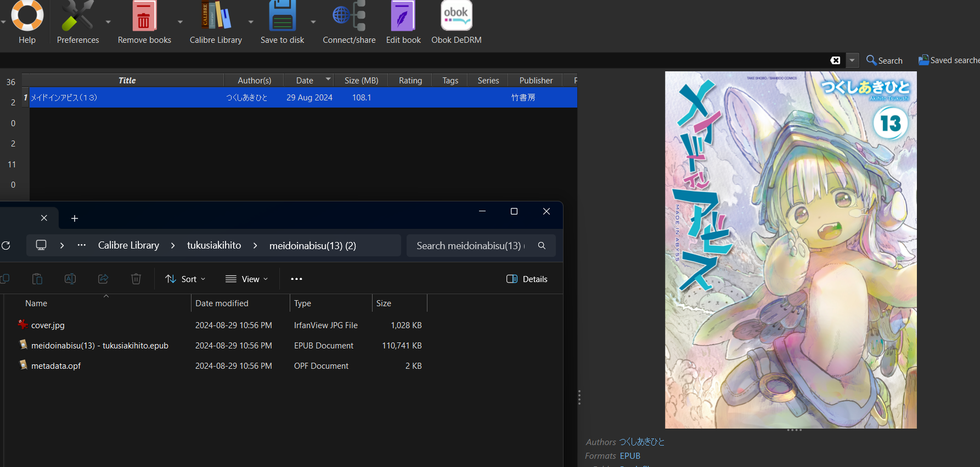Click the Publisher column header
Viewport: 980px width, 467px height.
click(x=536, y=80)
